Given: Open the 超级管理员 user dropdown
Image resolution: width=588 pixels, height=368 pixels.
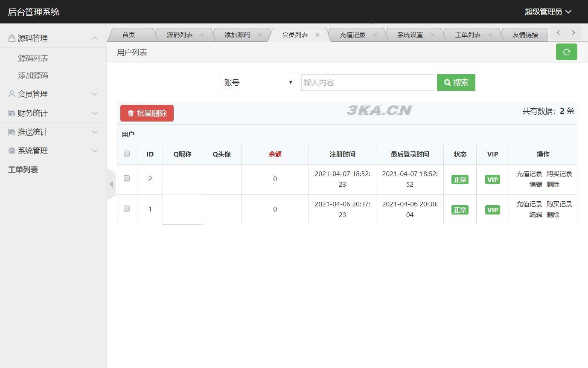Looking at the screenshot, I should [x=547, y=12].
